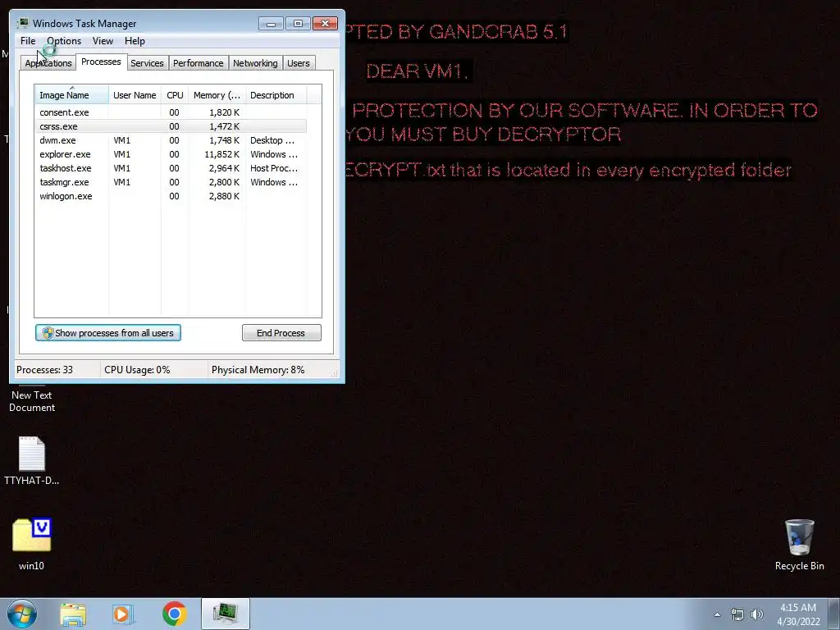Select the Processes tab
The width and height of the screenshot is (840, 630).
(101, 62)
